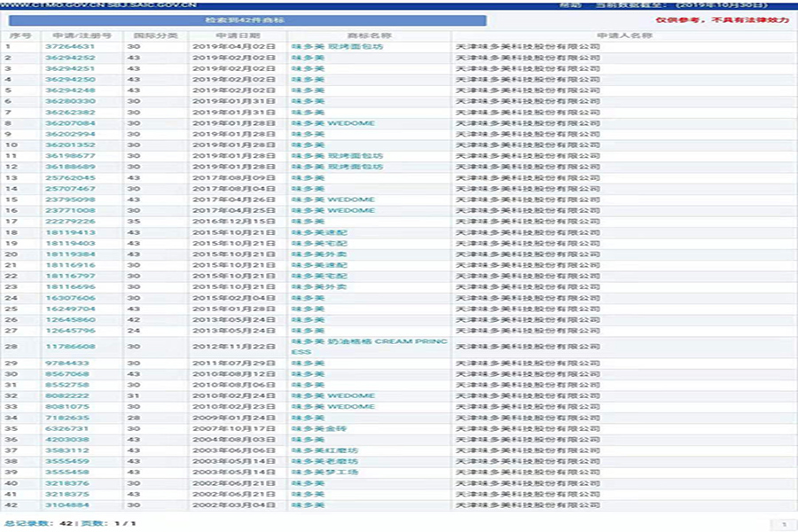This screenshot has height=532, width=798.
Task: Open trademark record 36207084
Action: (70, 123)
